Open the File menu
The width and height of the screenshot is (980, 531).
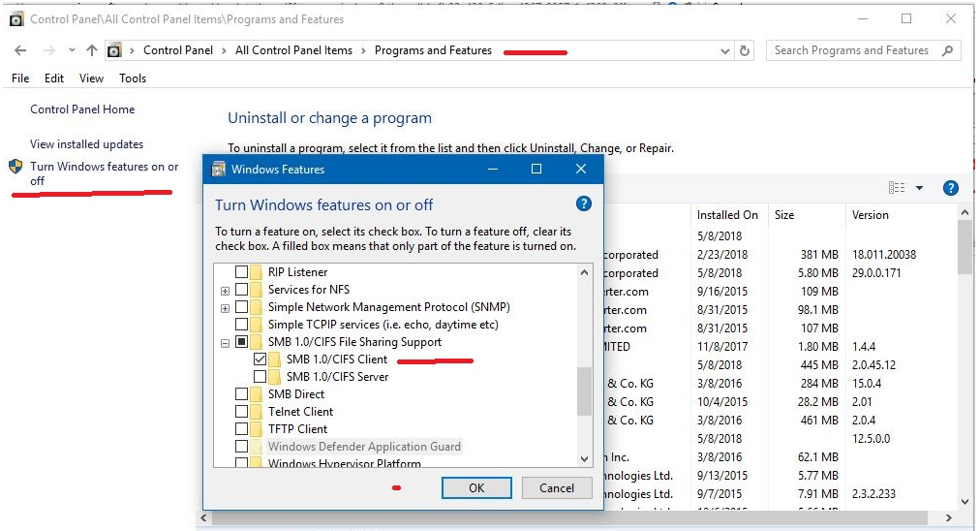tap(20, 78)
